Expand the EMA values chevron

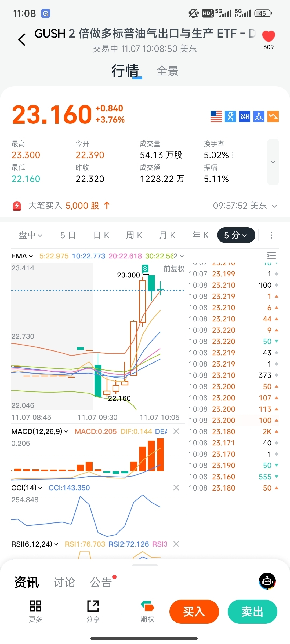click(182, 256)
